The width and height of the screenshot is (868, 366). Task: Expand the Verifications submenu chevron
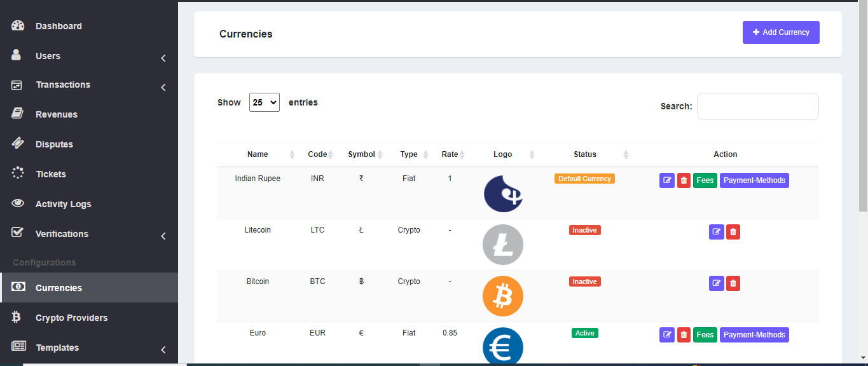163,236
